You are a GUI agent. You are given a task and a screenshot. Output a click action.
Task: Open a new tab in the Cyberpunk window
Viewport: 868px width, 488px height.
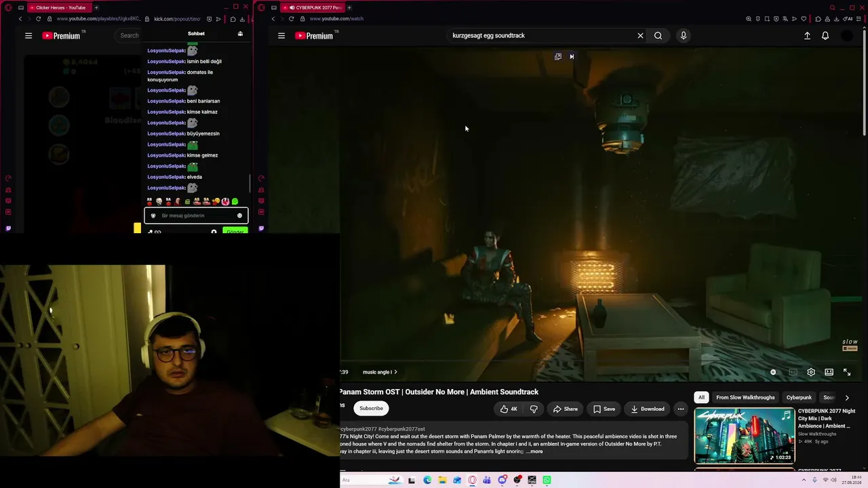pyautogui.click(x=349, y=7)
